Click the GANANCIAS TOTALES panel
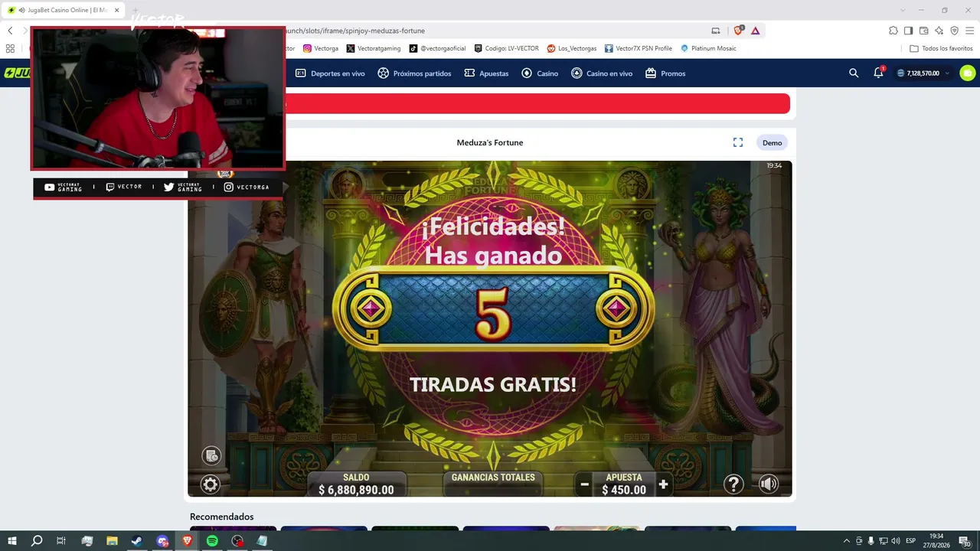The image size is (980, 551). click(x=493, y=483)
